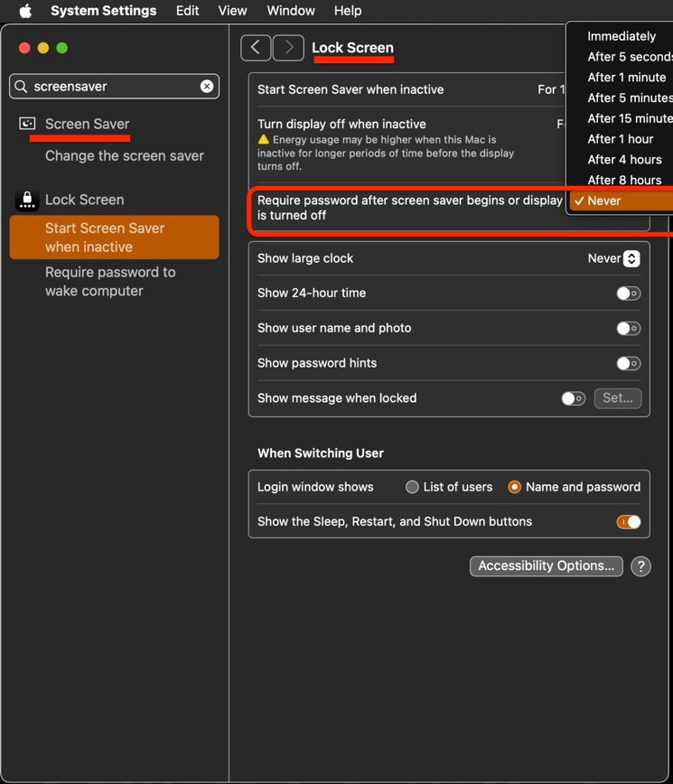This screenshot has width=673, height=784.
Task: Open Lock Screen in the sidebar
Action: click(85, 200)
